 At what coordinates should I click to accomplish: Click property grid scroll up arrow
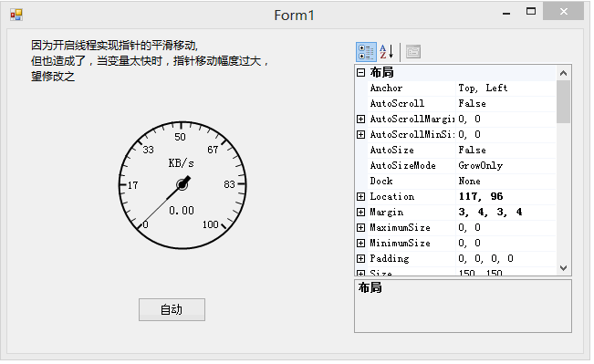click(563, 73)
